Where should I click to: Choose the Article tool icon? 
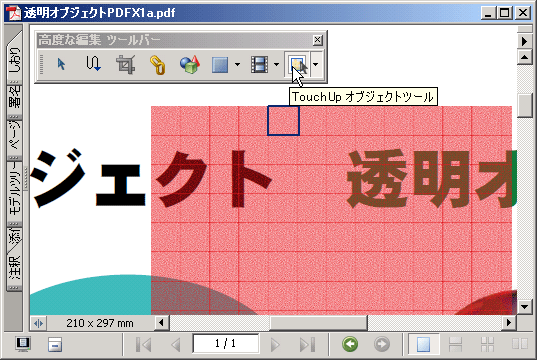coord(93,64)
